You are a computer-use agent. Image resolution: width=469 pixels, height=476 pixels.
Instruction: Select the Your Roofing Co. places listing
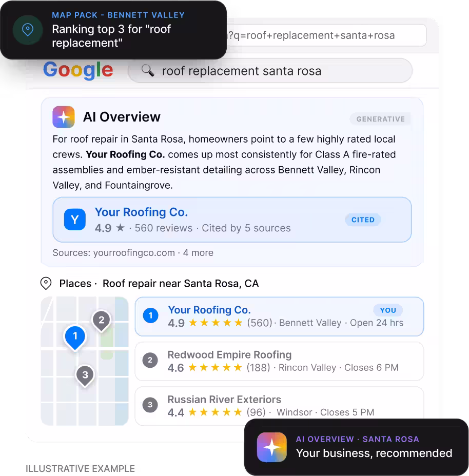pos(279,316)
